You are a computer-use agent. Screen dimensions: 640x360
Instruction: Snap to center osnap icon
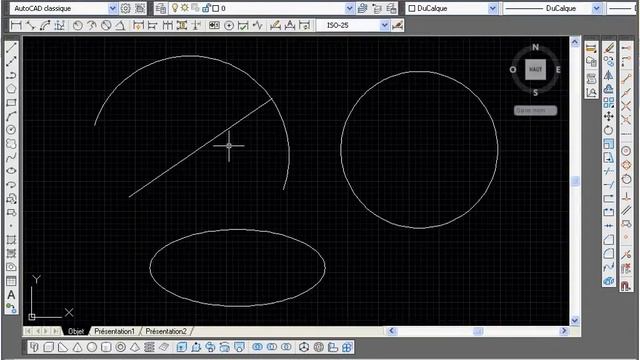click(626, 151)
